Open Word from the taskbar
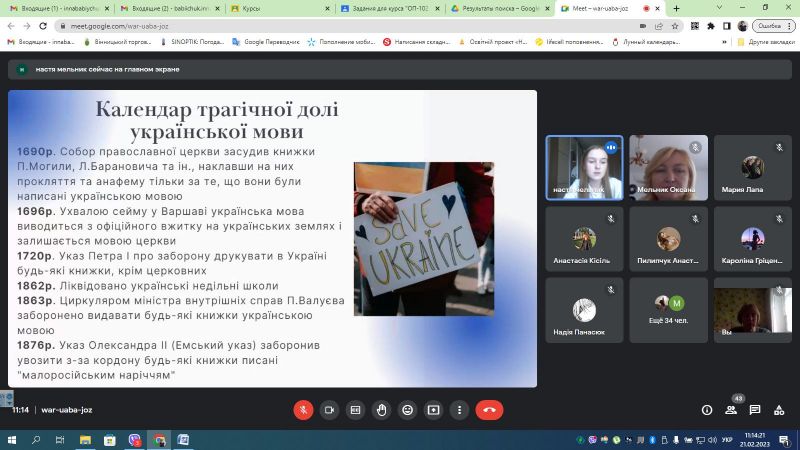Image resolution: width=800 pixels, height=450 pixels. (183, 440)
